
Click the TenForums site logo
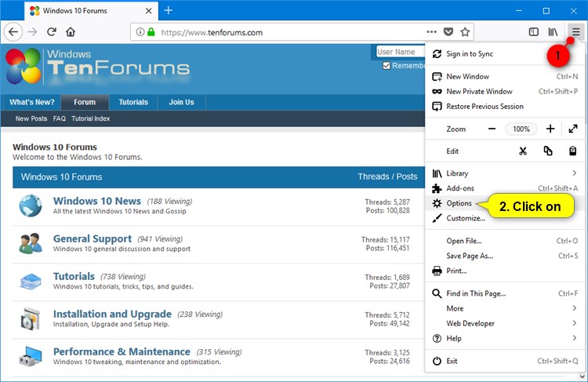click(x=97, y=67)
